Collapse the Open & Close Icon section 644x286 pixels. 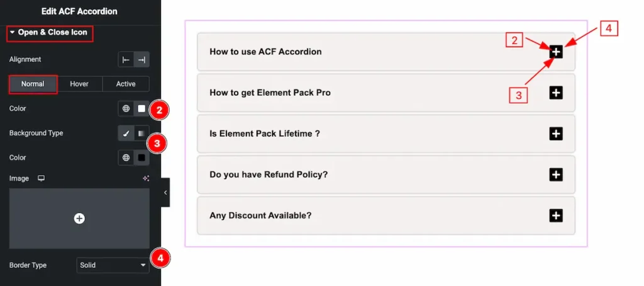(x=13, y=32)
